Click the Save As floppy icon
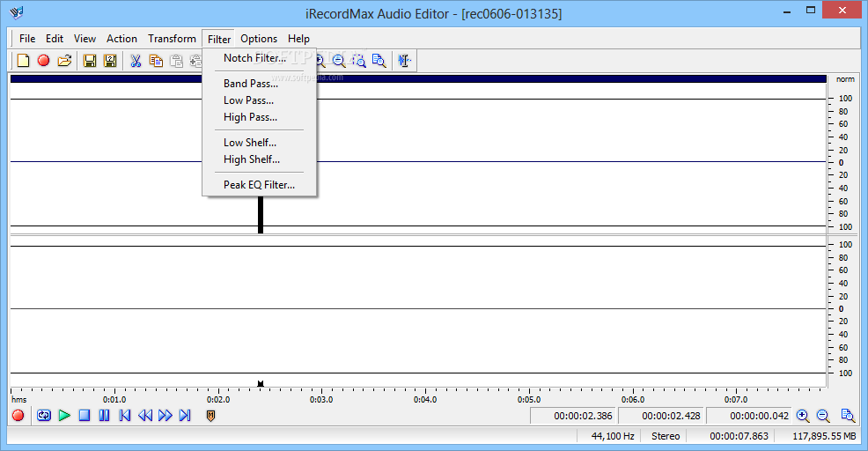The width and height of the screenshot is (868, 451). [x=110, y=61]
